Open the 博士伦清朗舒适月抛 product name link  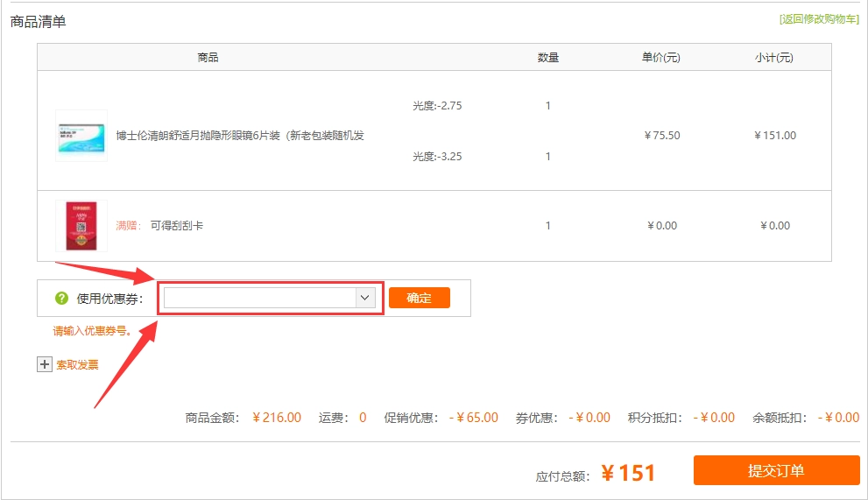pyautogui.click(x=240, y=136)
